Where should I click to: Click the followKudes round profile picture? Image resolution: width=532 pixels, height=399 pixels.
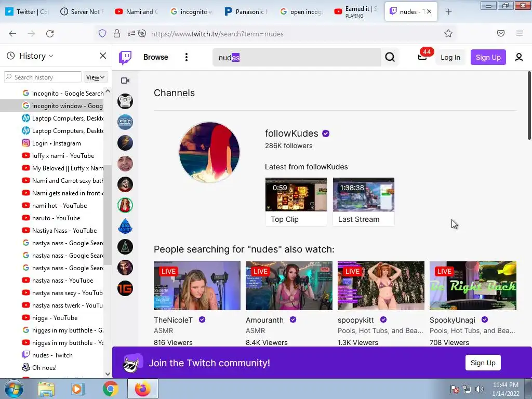[x=209, y=152]
